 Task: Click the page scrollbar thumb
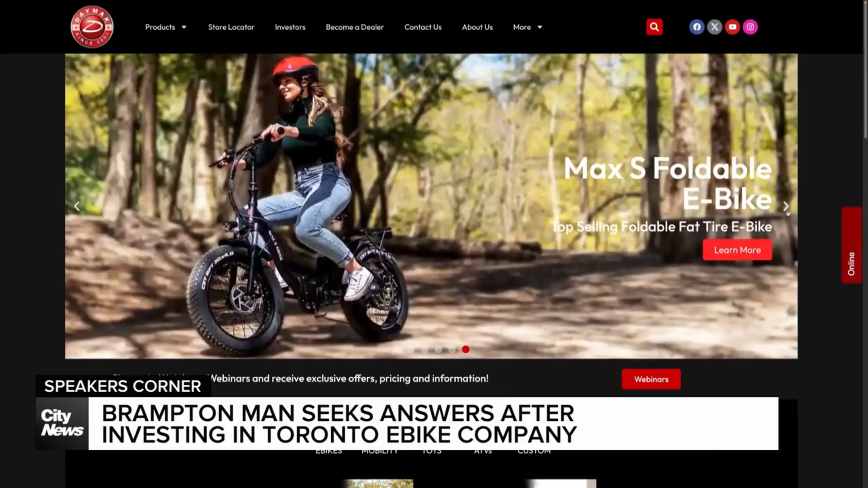tap(865, 68)
